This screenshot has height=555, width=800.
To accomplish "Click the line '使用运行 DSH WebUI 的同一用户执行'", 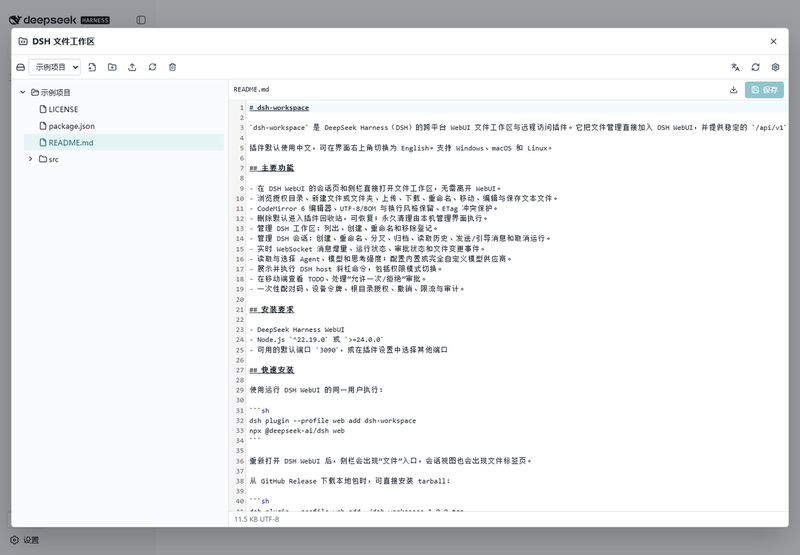I will (316, 390).
